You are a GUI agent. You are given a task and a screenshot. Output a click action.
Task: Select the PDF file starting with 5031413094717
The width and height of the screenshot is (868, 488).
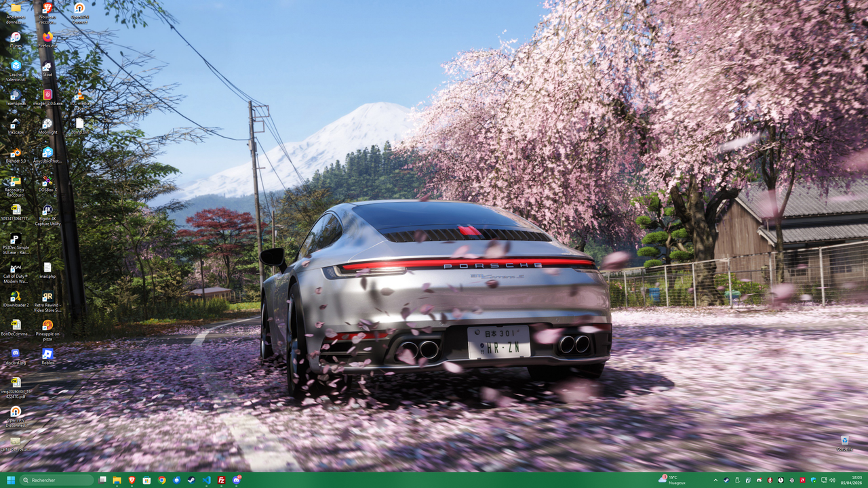point(15,213)
